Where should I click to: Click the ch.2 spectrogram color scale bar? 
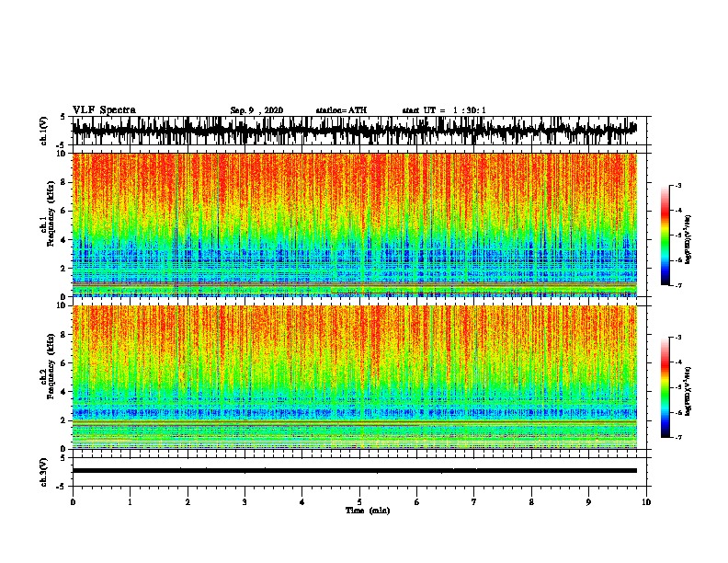[665, 387]
